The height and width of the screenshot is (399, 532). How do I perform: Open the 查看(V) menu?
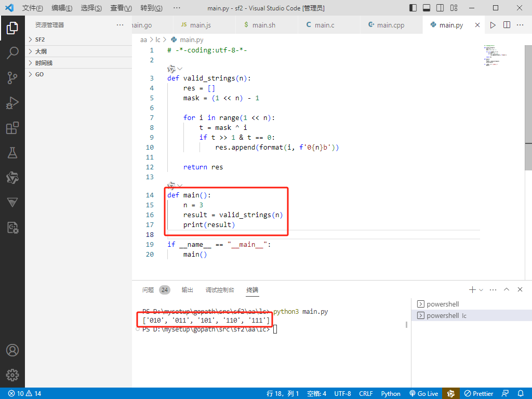pos(121,8)
